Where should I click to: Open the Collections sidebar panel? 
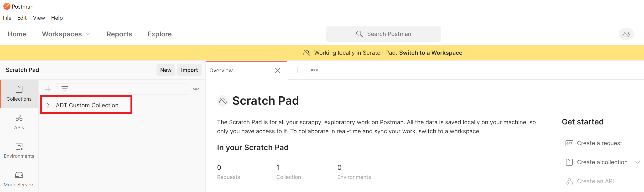pos(19,94)
